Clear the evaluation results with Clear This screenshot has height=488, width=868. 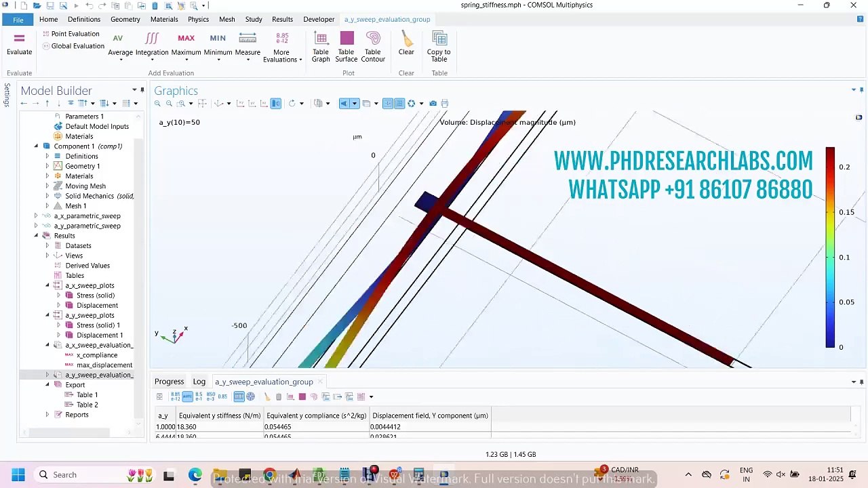click(x=406, y=44)
